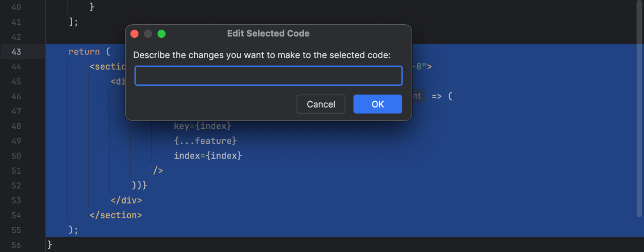Click the closing </div> tag

[126, 200]
